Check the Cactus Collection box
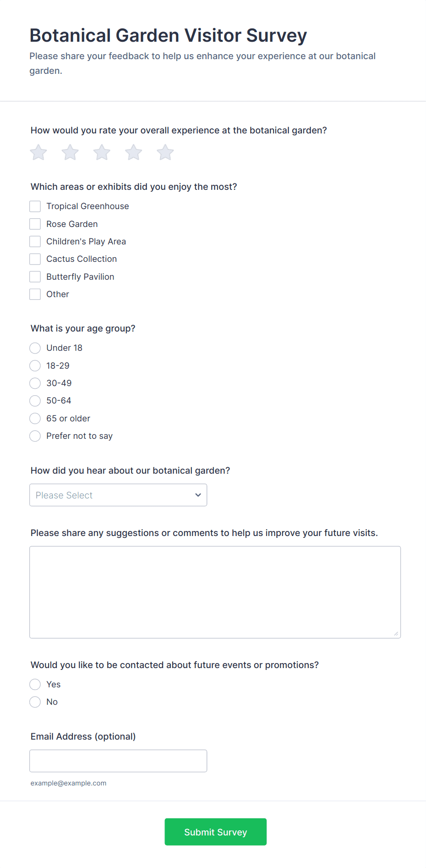Screen dimensions: 426x868 pyautogui.click(x=35, y=259)
